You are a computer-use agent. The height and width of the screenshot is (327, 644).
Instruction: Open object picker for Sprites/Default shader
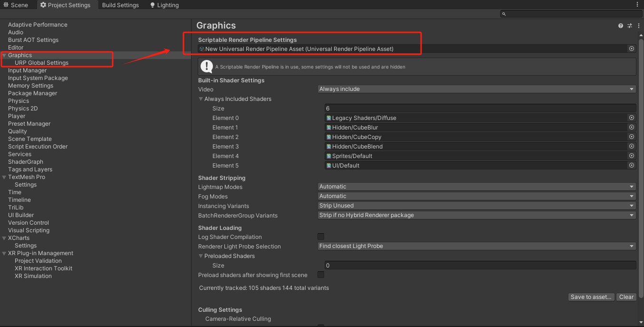coord(631,156)
